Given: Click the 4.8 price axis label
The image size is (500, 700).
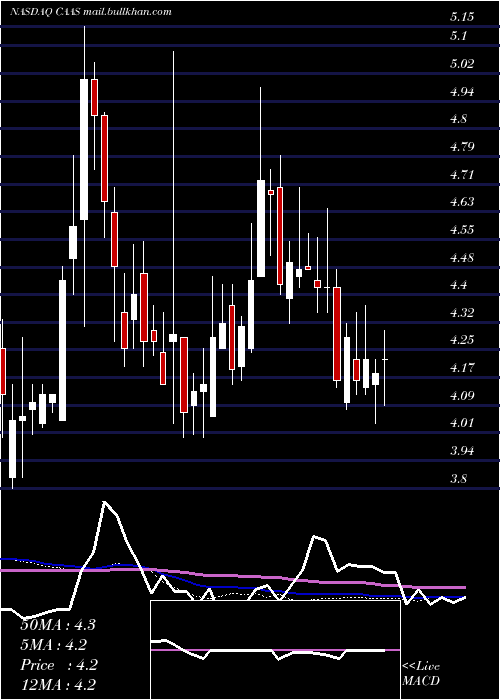Looking at the screenshot, I should 459,119.
